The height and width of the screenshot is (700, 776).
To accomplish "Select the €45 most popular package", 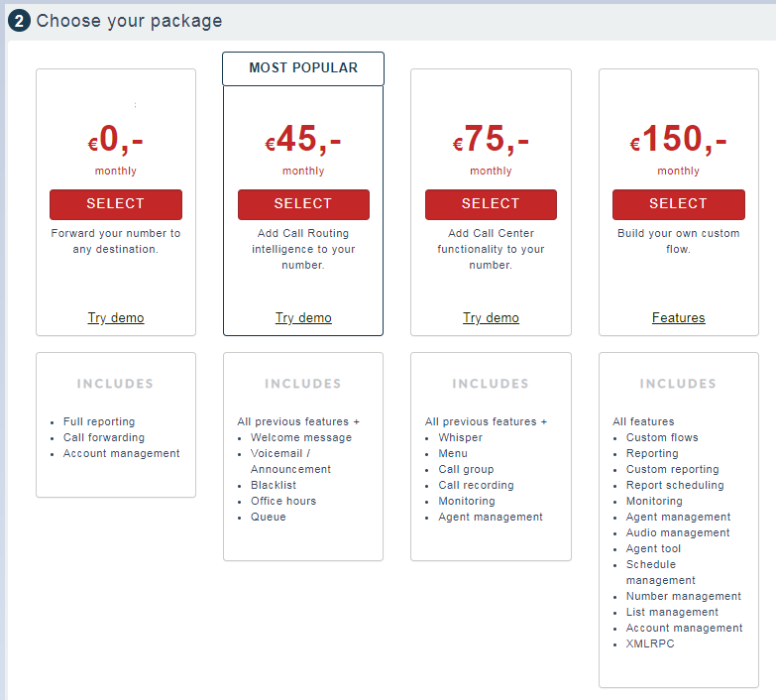I will click(x=303, y=204).
